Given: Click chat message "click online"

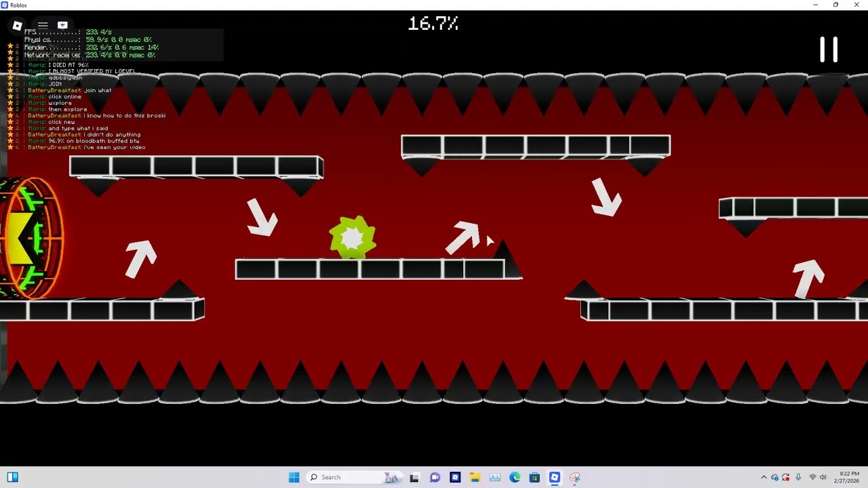Looking at the screenshot, I should point(65,97).
